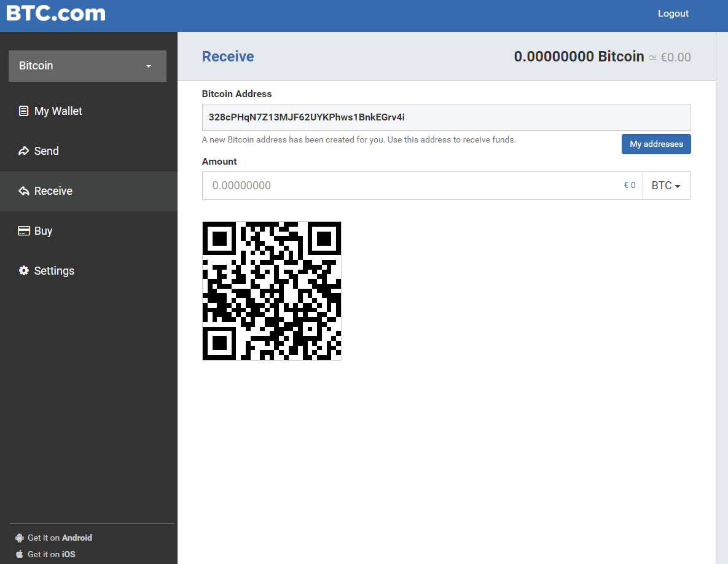The image size is (728, 564).
Task: Click the Bitcoin Address label
Action: [x=237, y=94]
